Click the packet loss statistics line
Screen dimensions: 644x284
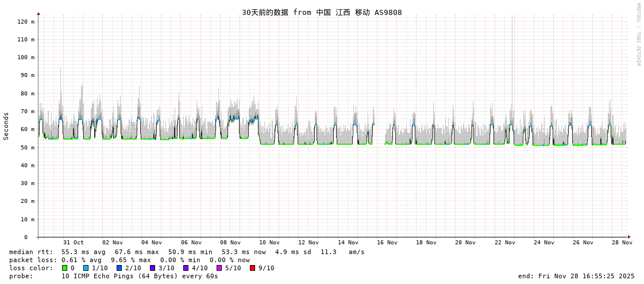(x=129, y=260)
